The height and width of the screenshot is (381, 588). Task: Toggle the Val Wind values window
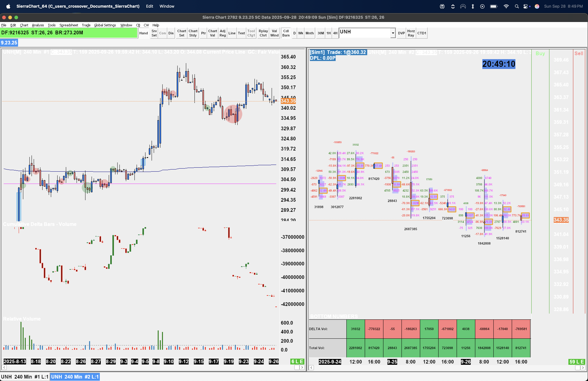point(274,33)
